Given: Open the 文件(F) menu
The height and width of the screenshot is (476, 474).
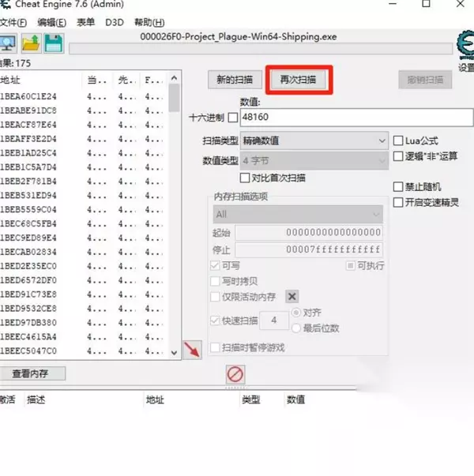Looking at the screenshot, I should 13,22.
